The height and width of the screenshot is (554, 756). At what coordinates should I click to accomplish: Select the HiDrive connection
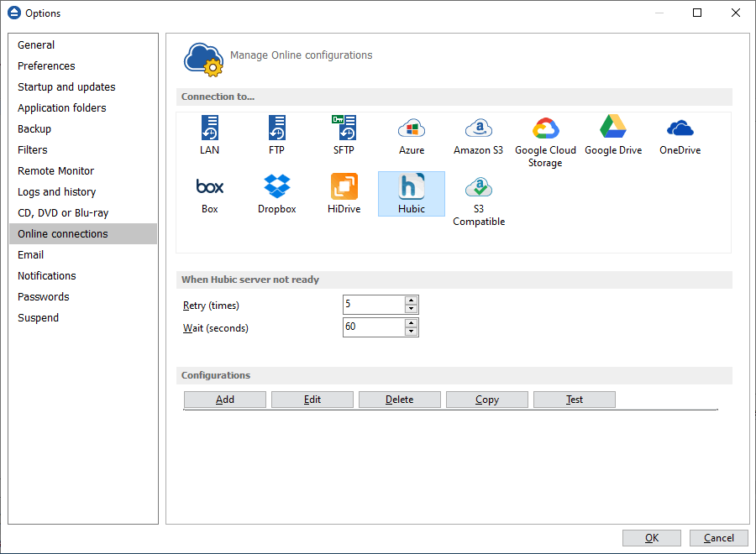(x=344, y=194)
